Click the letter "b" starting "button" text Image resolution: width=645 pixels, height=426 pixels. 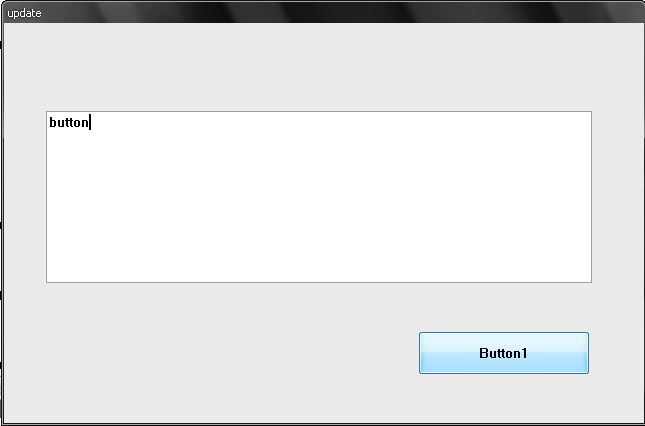coord(52,122)
